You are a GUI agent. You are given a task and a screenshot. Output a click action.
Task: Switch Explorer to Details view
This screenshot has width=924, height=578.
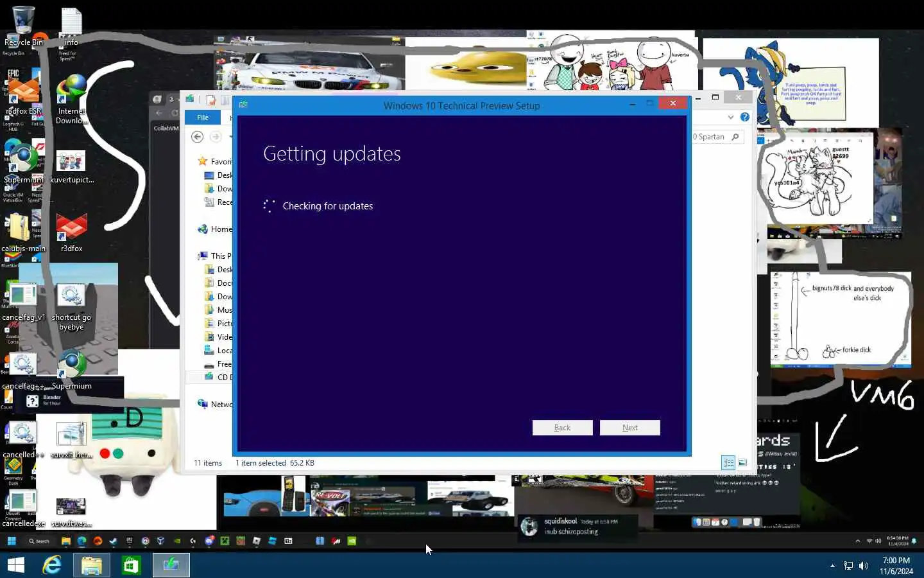(x=728, y=462)
